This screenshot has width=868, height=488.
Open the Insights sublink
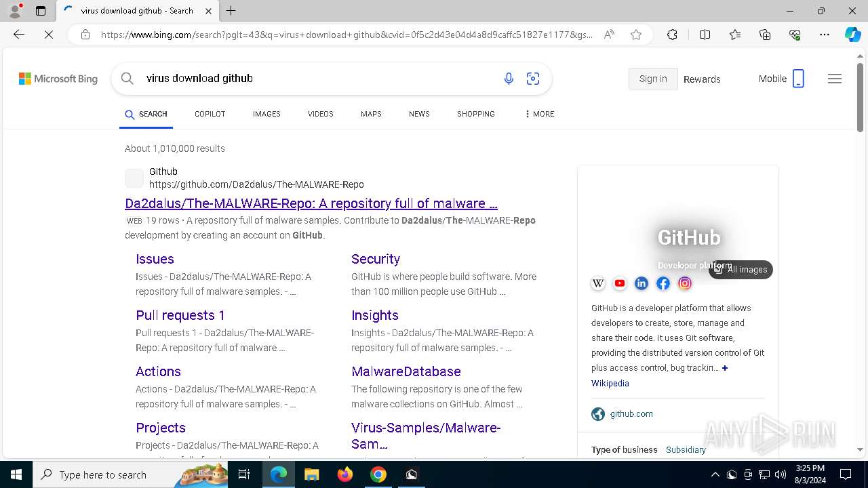[x=375, y=315]
